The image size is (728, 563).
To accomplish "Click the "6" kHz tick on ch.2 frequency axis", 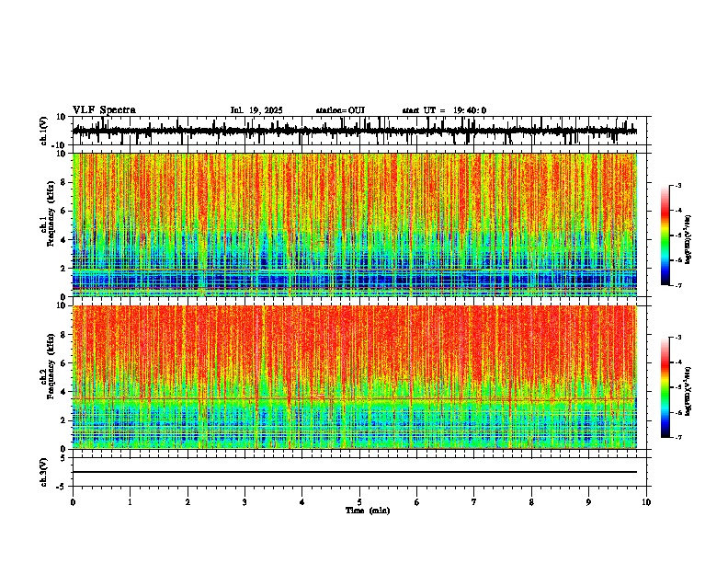I will 64,363.
